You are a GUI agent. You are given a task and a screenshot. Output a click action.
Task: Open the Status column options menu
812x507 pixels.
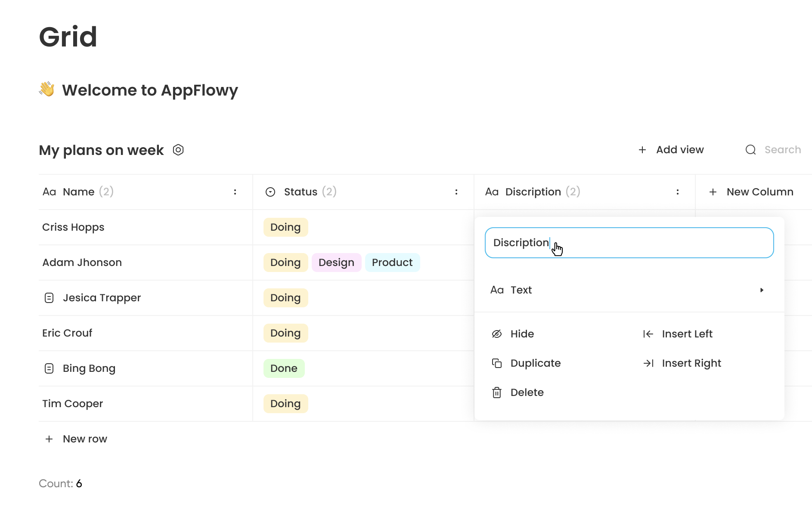(456, 192)
